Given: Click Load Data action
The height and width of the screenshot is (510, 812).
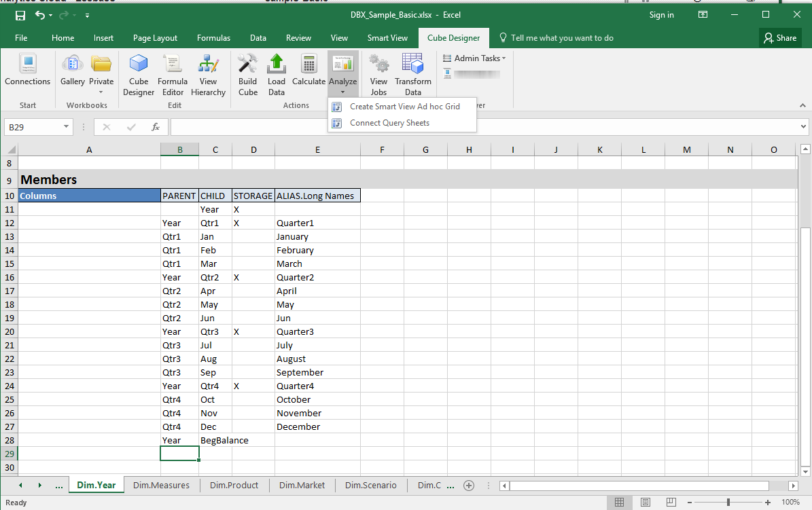Looking at the screenshot, I should [276, 75].
